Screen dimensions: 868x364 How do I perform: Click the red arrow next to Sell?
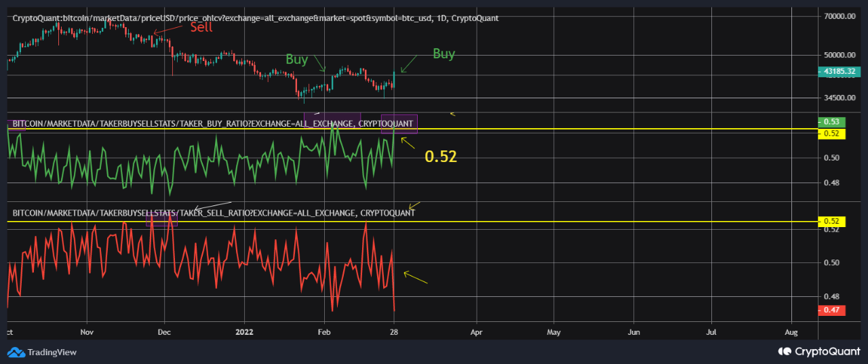tap(170, 29)
